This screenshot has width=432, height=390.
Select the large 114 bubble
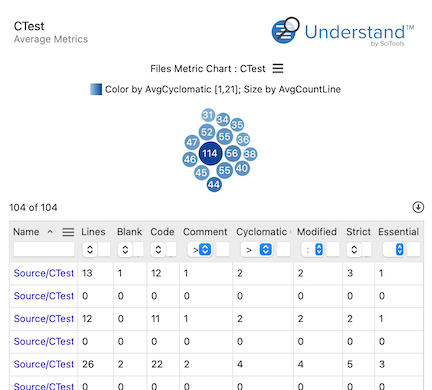click(210, 153)
